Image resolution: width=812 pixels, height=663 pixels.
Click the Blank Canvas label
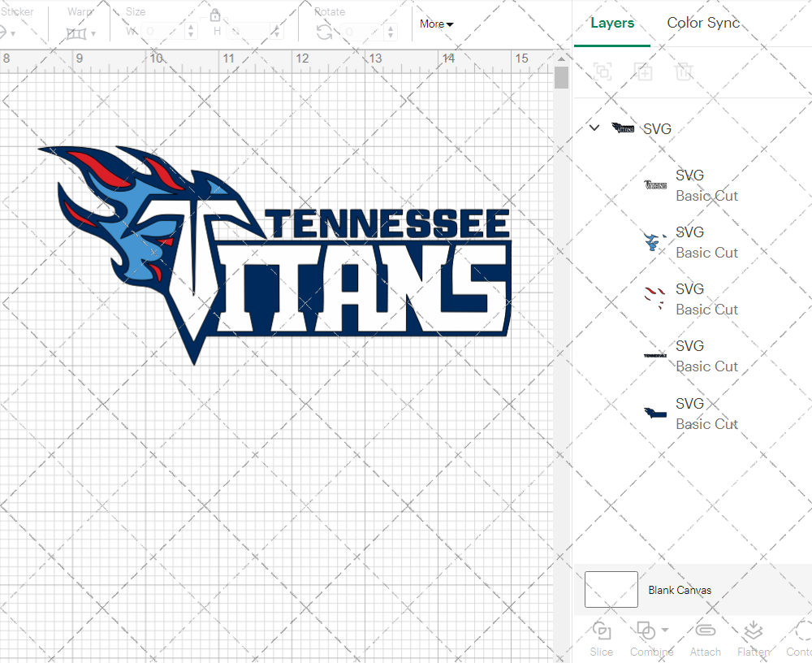pos(680,590)
